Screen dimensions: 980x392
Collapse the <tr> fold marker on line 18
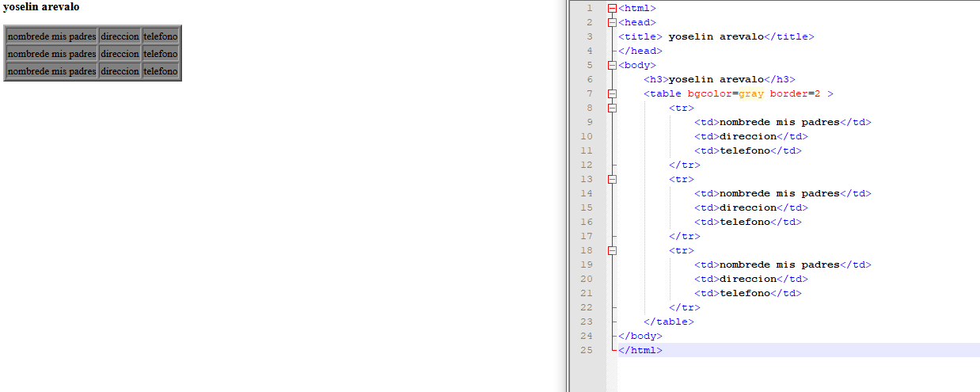pyautogui.click(x=612, y=250)
